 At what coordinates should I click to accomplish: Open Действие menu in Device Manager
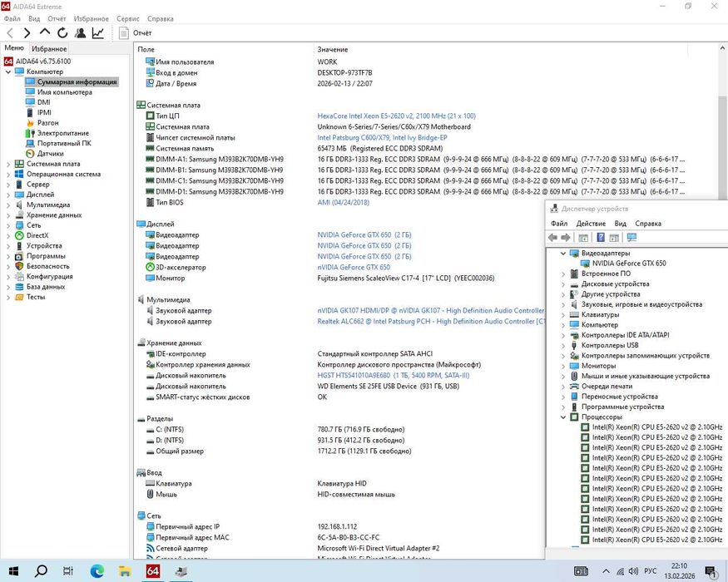point(591,224)
